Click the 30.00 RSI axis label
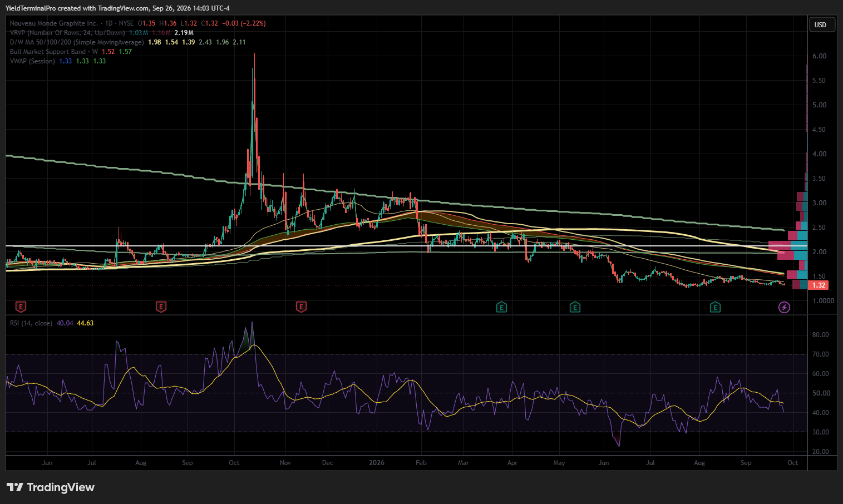Viewport: 843px width, 504px height. coord(821,432)
